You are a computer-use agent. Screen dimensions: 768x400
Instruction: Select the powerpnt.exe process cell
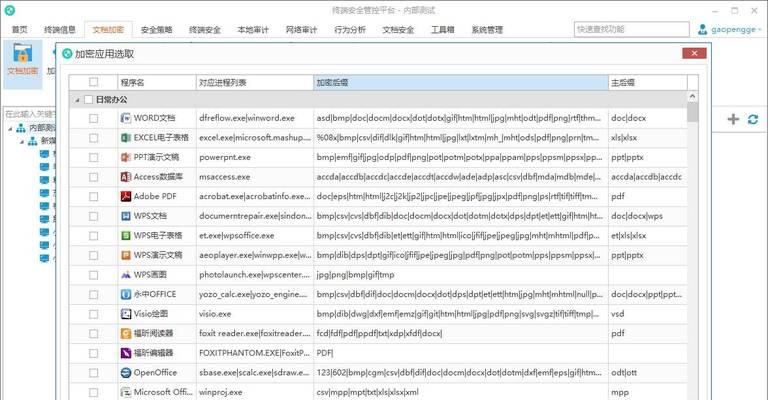(255, 157)
